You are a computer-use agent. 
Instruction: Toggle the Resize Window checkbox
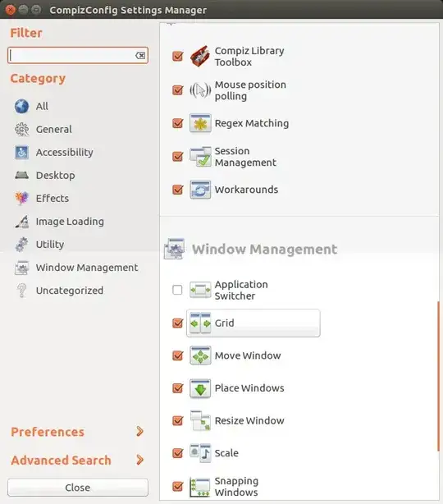tap(177, 421)
